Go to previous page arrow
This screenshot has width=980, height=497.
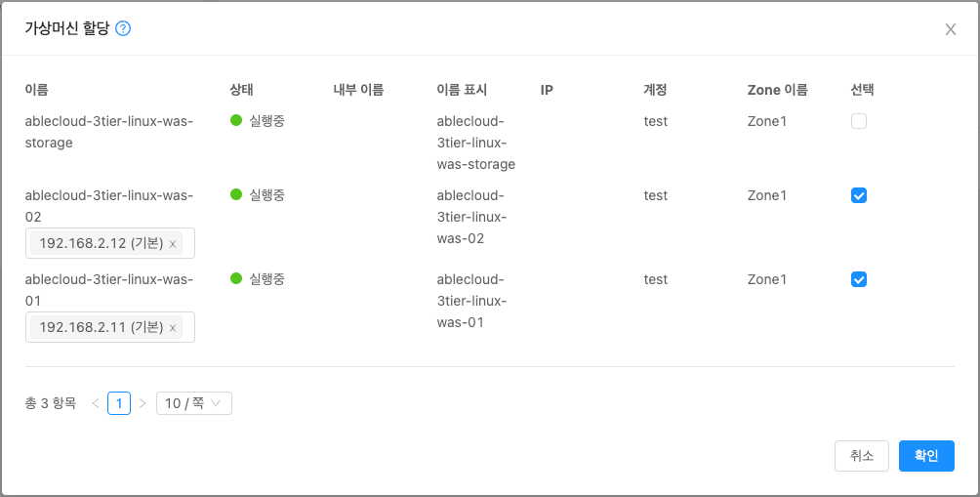point(96,403)
